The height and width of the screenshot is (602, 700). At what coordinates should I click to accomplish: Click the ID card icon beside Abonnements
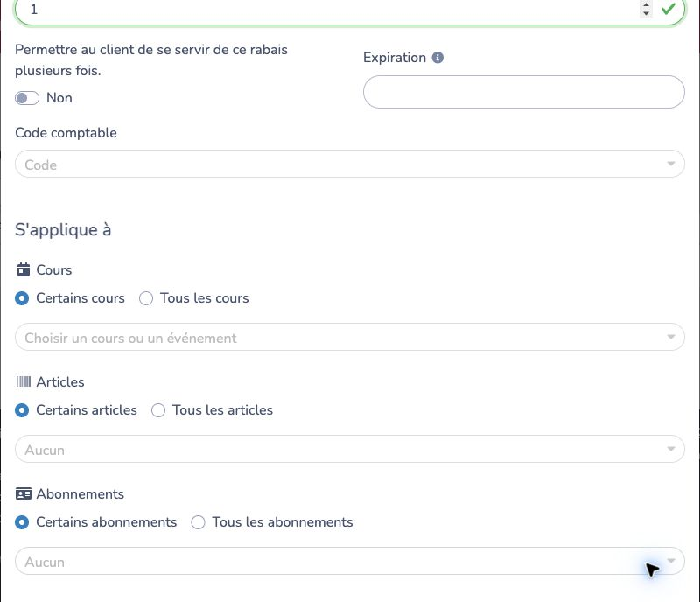click(24, 493)
